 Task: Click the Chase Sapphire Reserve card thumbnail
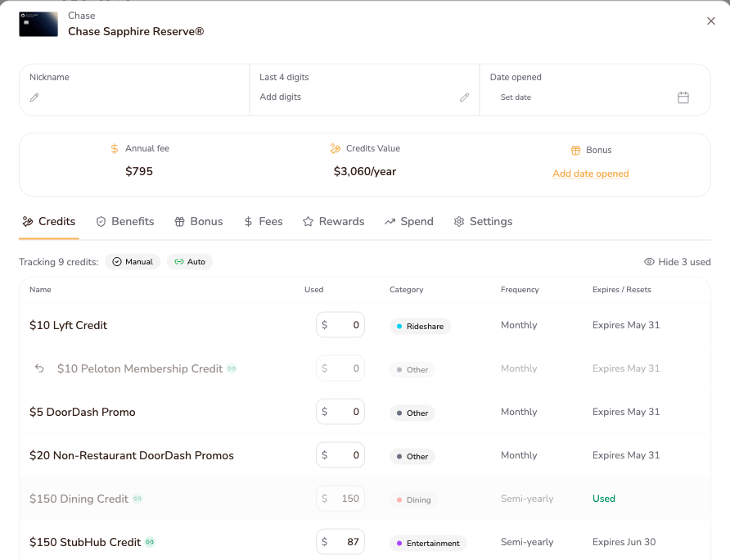tap(38, 25)
